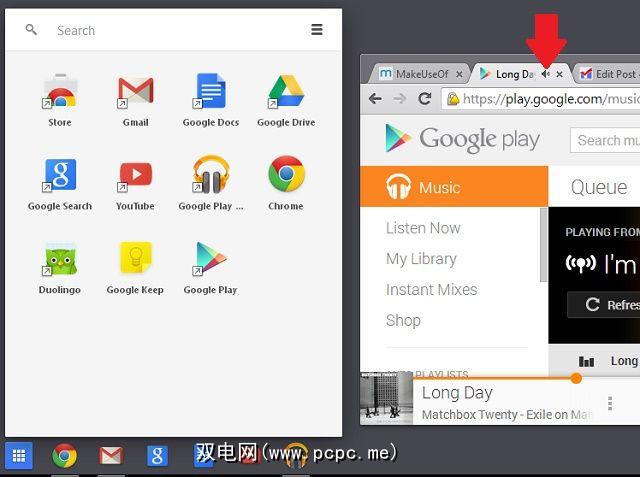Launch Gmail from the app launcher
Viewport: 640px width, 477px height.
(x=135, y=92)
